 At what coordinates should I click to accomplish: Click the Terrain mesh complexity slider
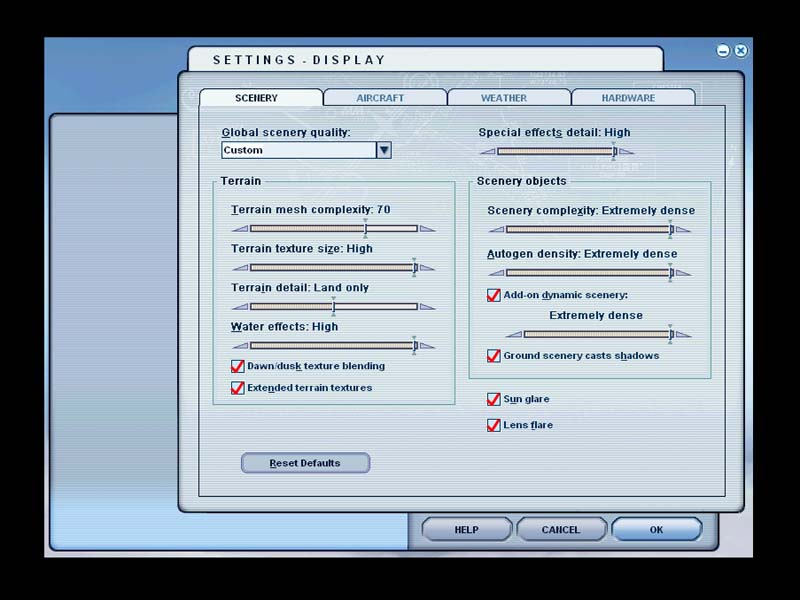click(334, 229)
